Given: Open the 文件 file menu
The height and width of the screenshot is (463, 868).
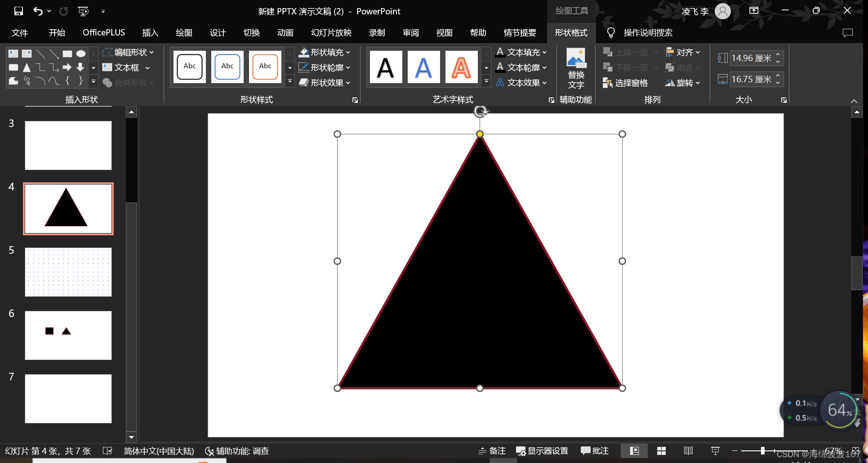Looking at the screenshot, I should coord(20,33).
